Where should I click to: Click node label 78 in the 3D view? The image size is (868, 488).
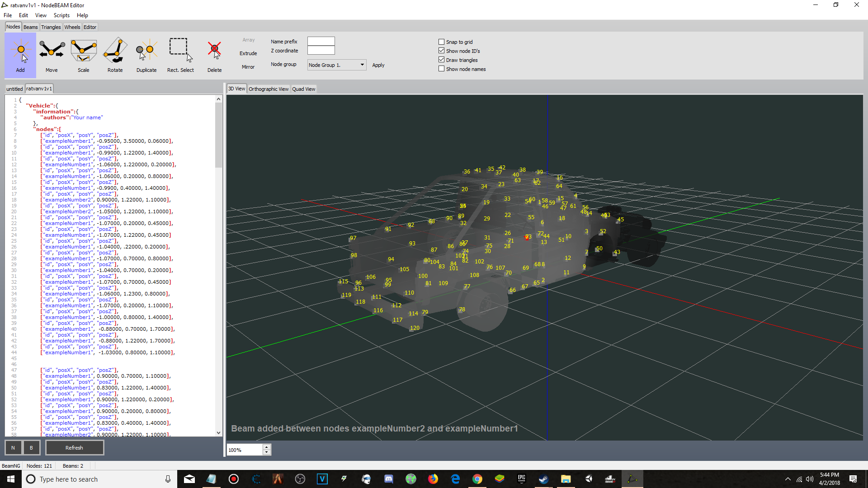[x=462, y=310]
